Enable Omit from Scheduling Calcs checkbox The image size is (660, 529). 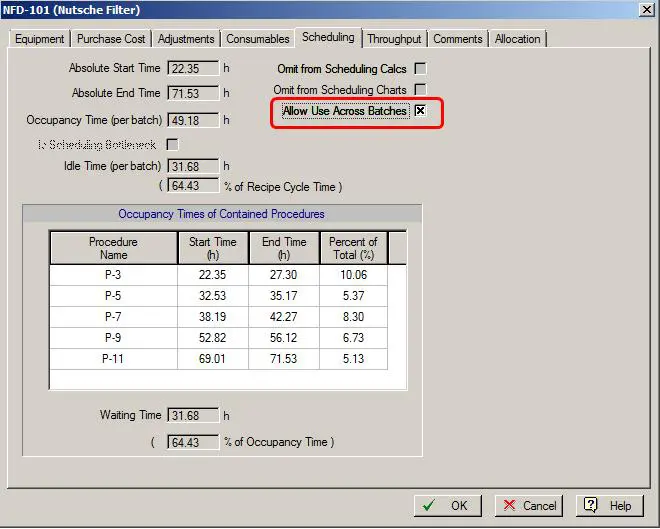coord(420,68)
